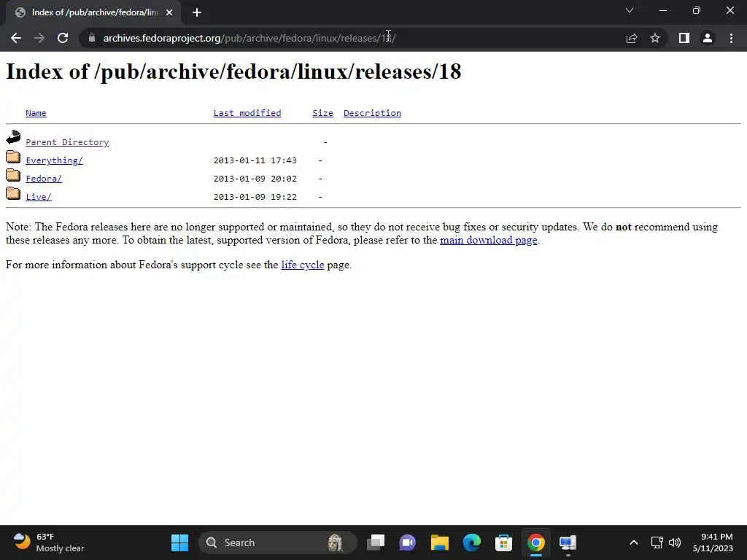747x560 pixels.
Task: Bookmark this page with star
Action: pyautogui.click(x=655, y=38)
